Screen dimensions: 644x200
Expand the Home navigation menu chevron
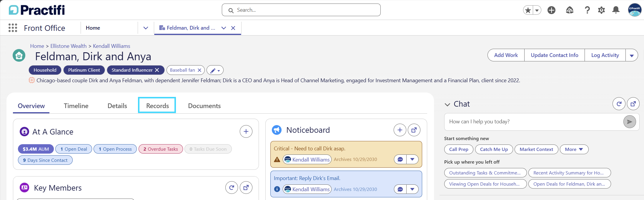point(146,28)
